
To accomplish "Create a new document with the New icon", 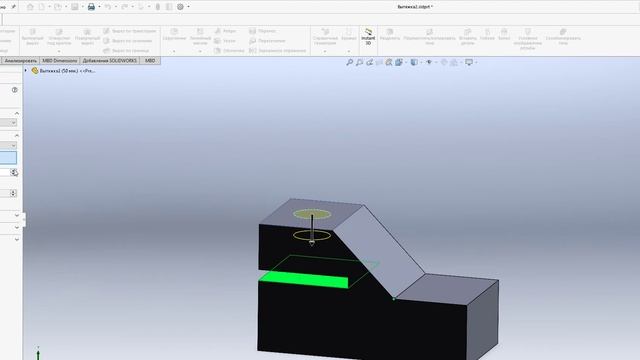I will coord(42,7).
